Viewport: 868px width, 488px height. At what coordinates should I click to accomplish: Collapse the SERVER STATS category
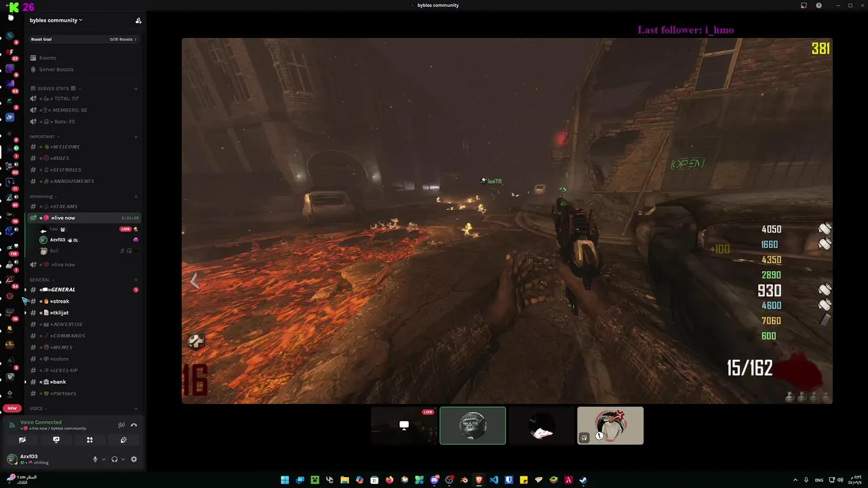point(54,89)
